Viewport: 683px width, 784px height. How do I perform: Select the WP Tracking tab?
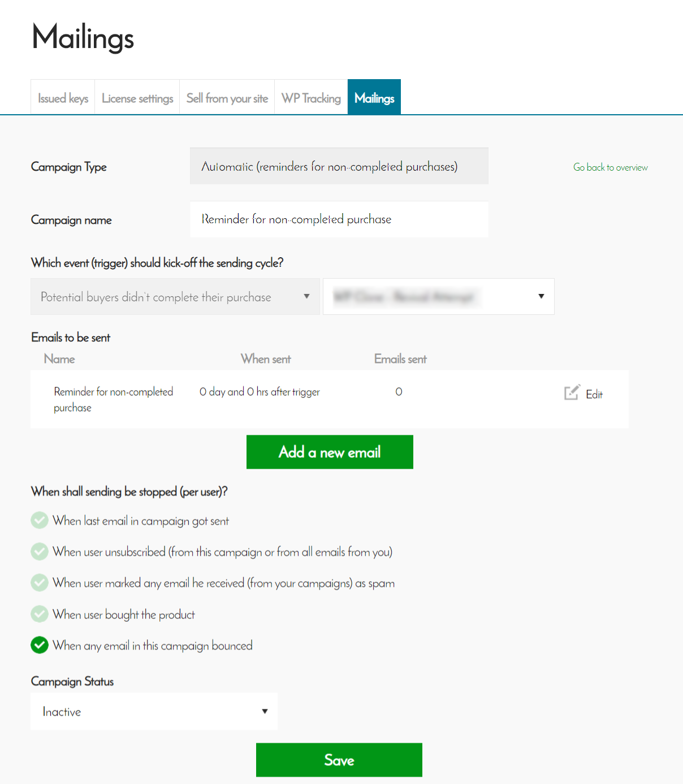coord(311,98)
